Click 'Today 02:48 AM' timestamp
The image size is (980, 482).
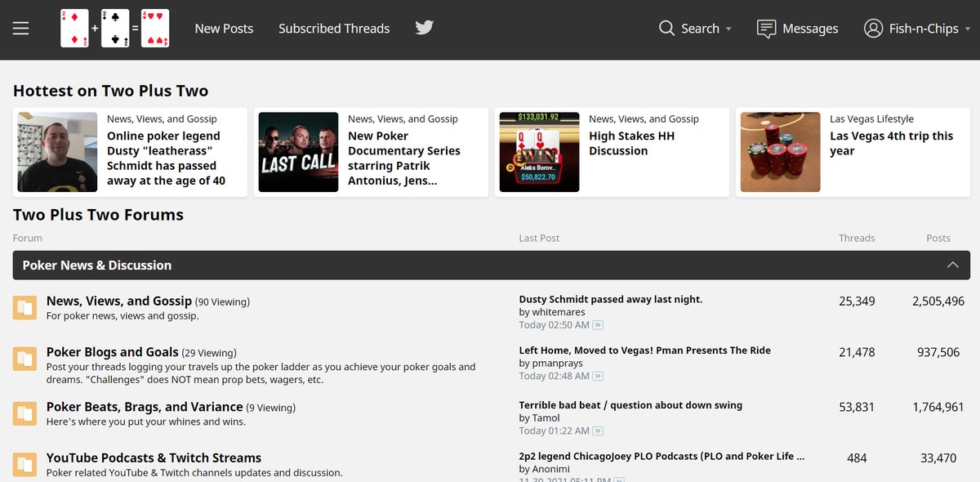(554, 377)
